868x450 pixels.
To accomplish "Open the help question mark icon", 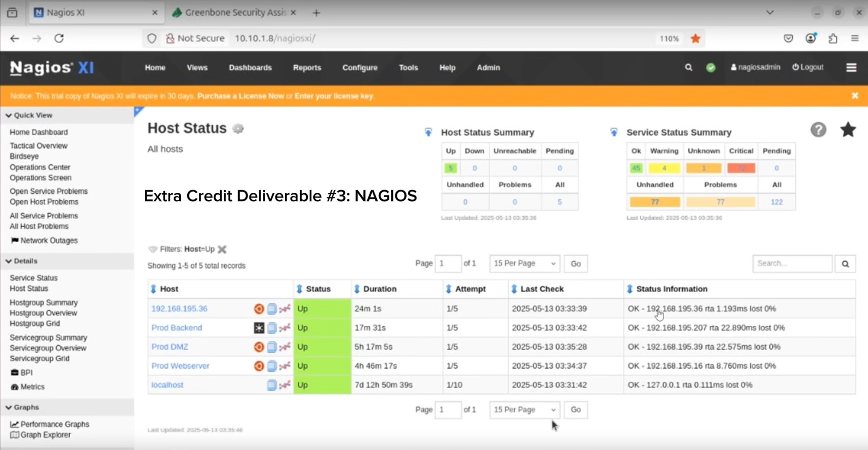I will (818, 130).
